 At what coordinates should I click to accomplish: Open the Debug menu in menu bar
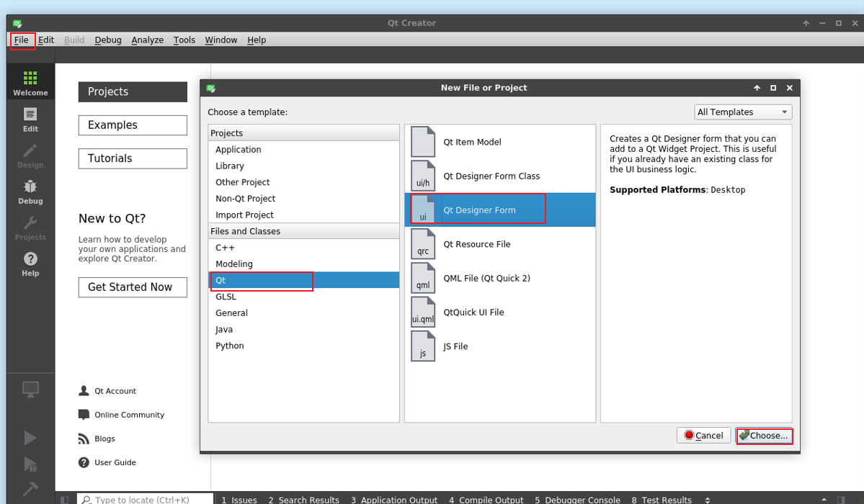tap(108, 40)
